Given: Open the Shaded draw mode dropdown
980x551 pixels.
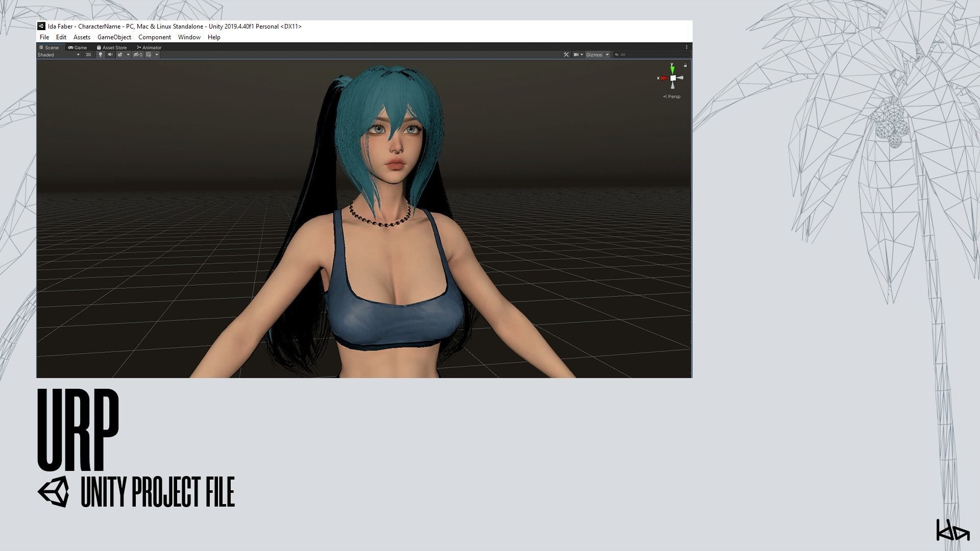Looking at the screenshot, I should pos(59,55).
